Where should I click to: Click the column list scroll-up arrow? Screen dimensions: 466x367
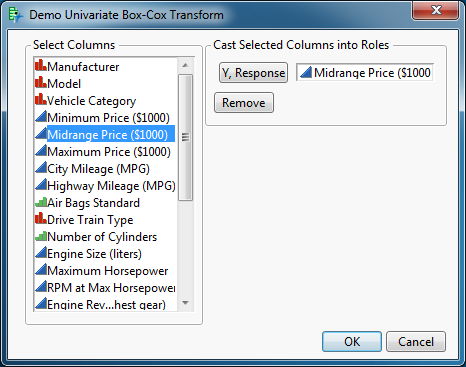pyautogui.click(x=185, y=65)
